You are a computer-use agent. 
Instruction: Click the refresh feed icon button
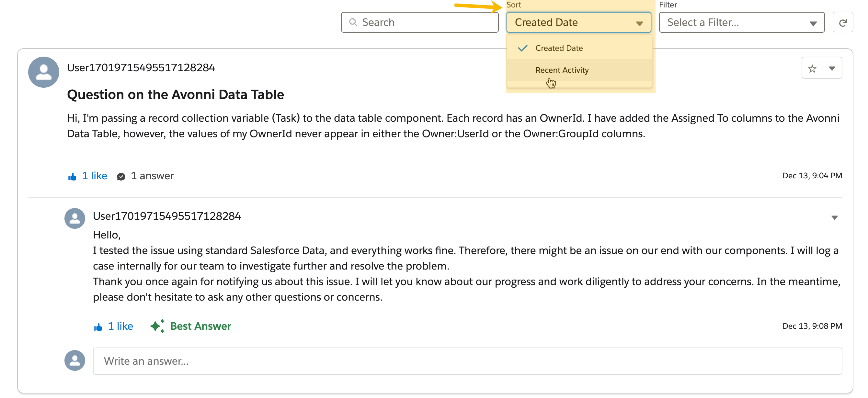pyautogui.click(x=842, y=23)
